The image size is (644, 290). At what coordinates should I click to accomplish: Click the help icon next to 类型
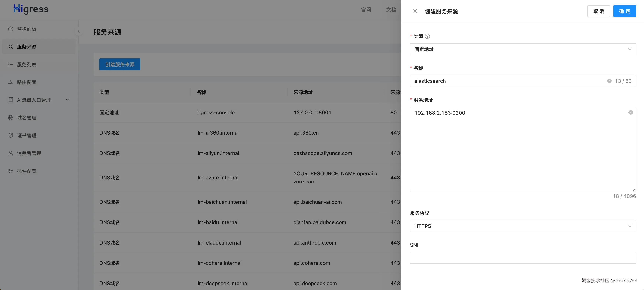click(x=427, y=36)
